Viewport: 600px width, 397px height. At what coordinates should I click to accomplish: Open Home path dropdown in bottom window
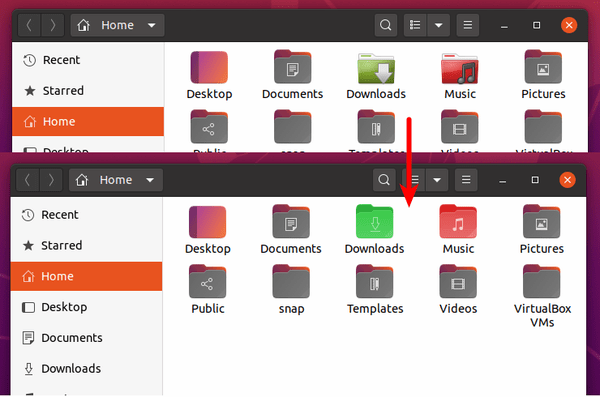pos(116,180)
